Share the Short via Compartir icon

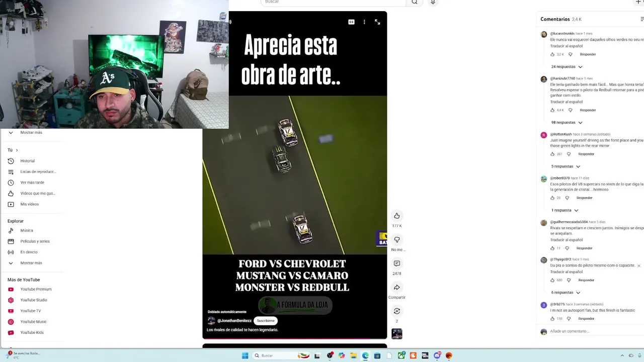[x=397, y=288]
